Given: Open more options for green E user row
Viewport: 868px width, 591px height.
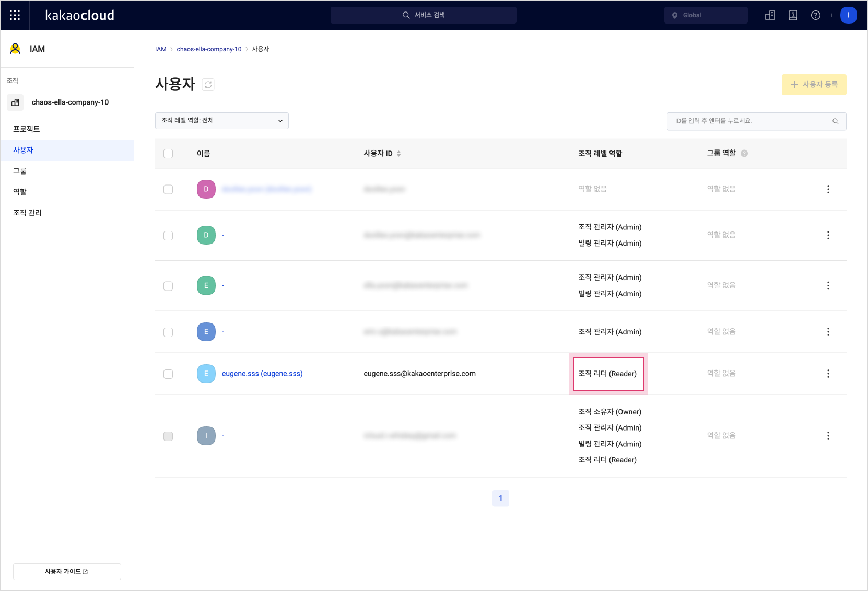Looking at the screenshot, I should 828,286.
